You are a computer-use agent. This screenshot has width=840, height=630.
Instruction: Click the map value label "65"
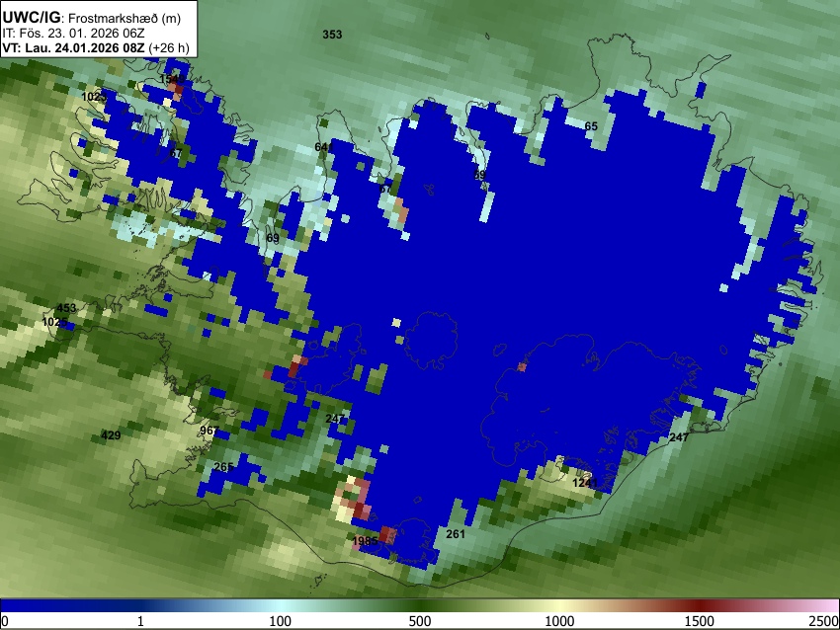pos(591,126)
